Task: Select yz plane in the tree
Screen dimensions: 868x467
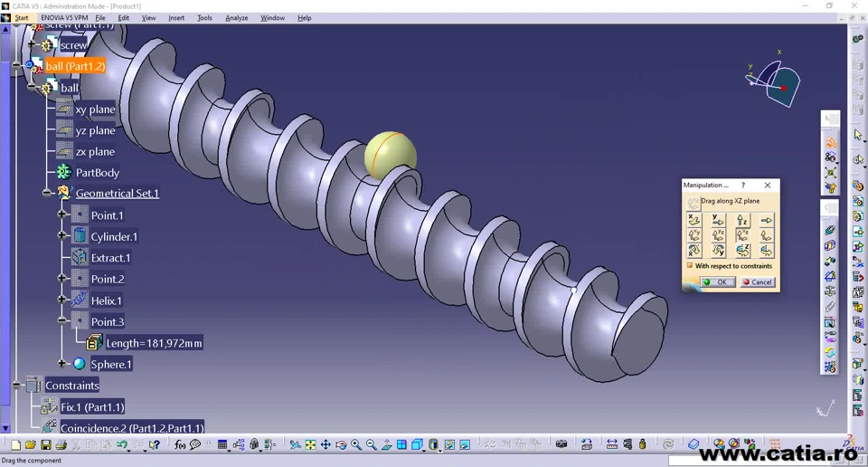Action: point(95,130)
